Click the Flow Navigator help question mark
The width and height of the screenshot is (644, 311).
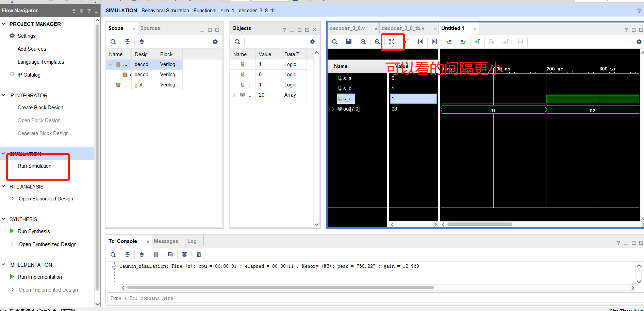coord(89,11)
